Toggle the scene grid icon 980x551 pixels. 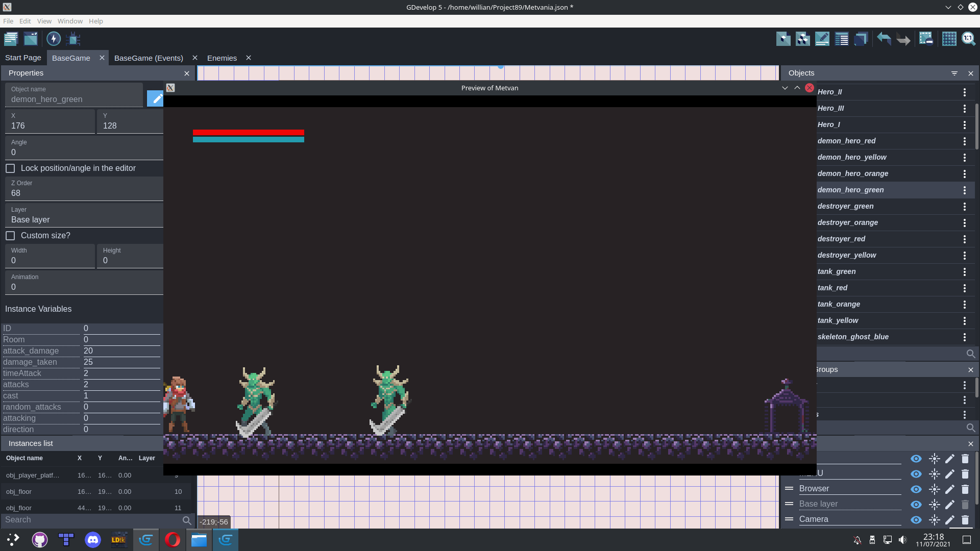point(949,39)
